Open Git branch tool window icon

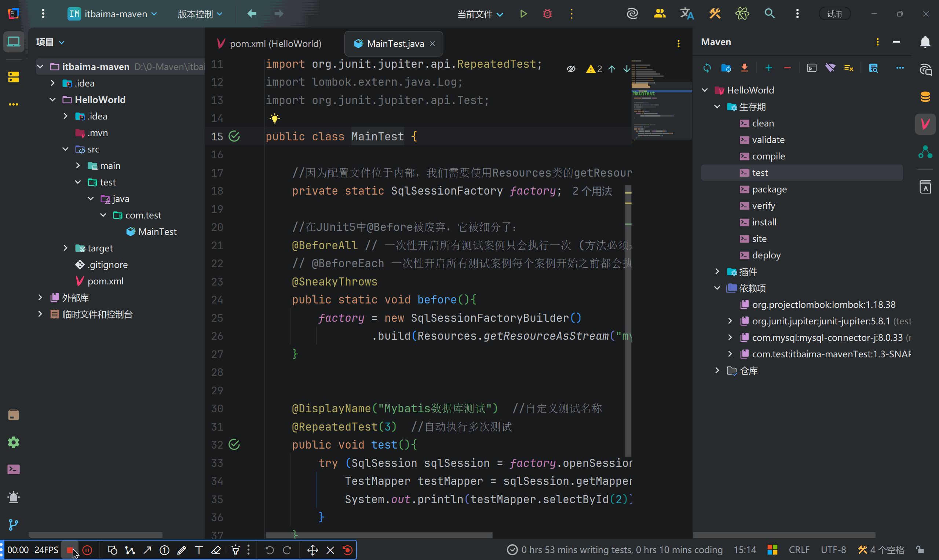click(14, 524)
